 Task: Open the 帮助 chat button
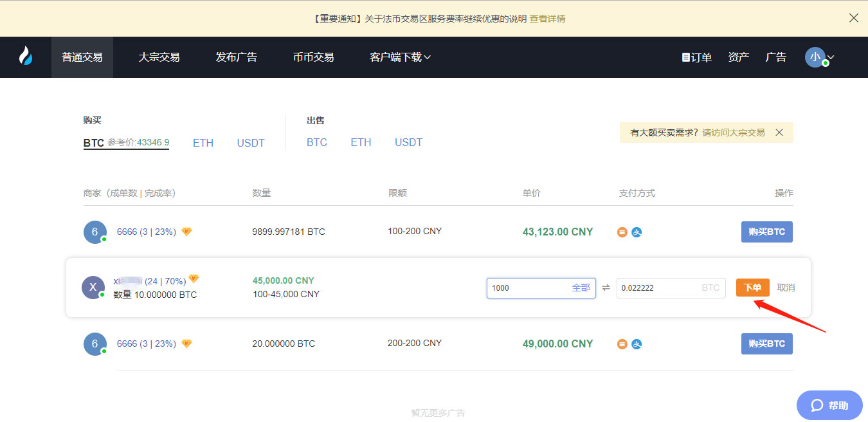coord(829,405)
